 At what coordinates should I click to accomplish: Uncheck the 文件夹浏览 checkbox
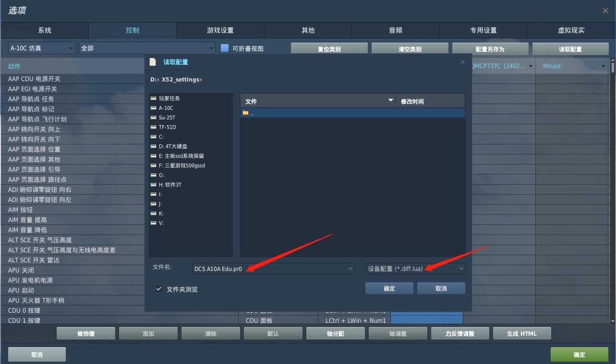[x=158, y=289]
